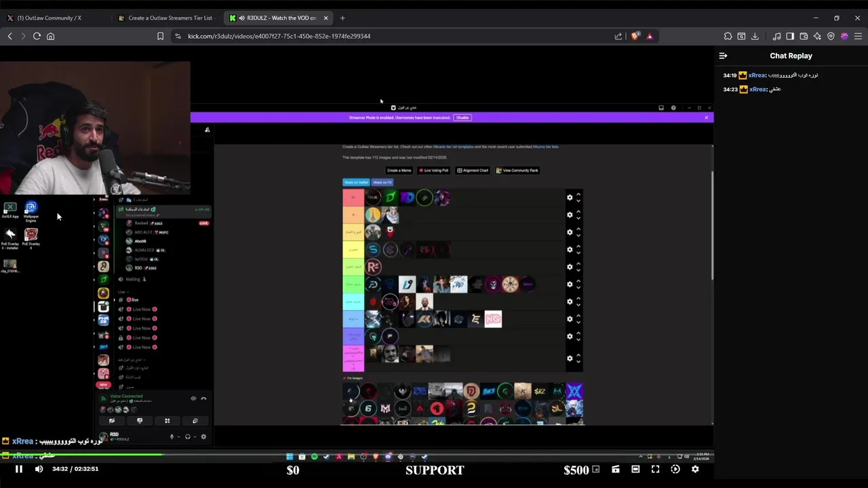Bookmark this page

point(161,37)
